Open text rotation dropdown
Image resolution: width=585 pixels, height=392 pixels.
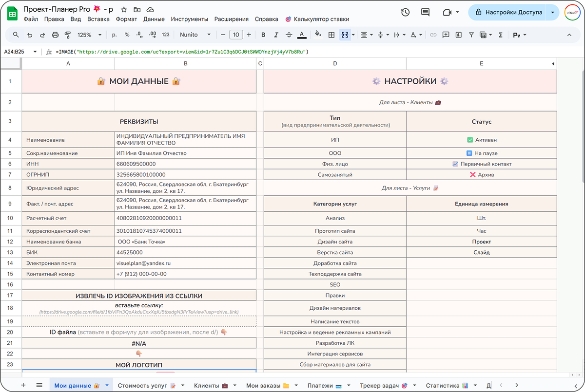click(x=416, y=35)
